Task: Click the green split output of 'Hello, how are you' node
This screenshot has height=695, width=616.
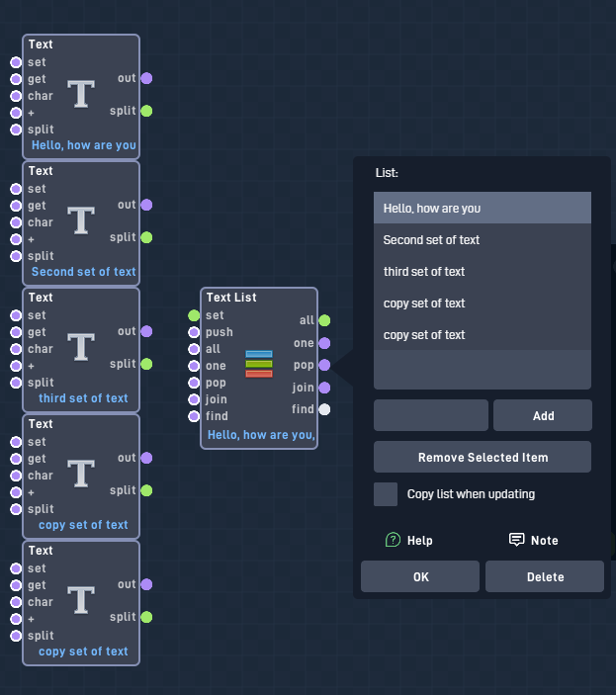Action: [x=146, y=111]
